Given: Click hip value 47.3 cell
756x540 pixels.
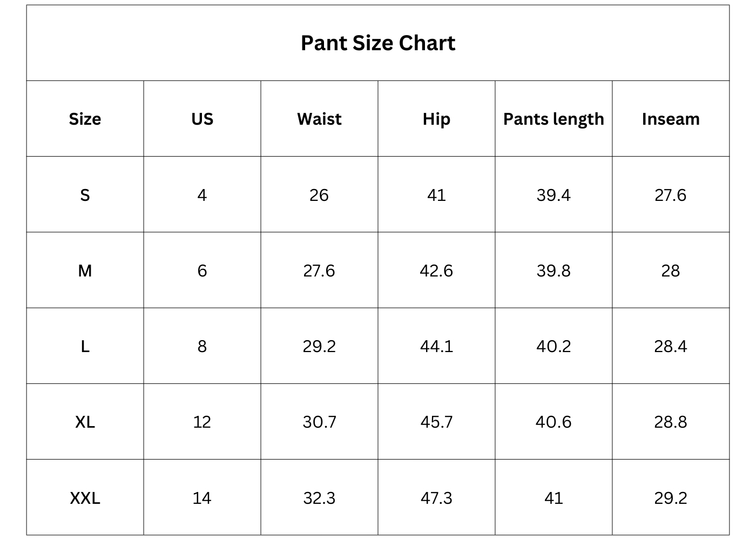Looking at the screenshot, I should click(436, 498).
